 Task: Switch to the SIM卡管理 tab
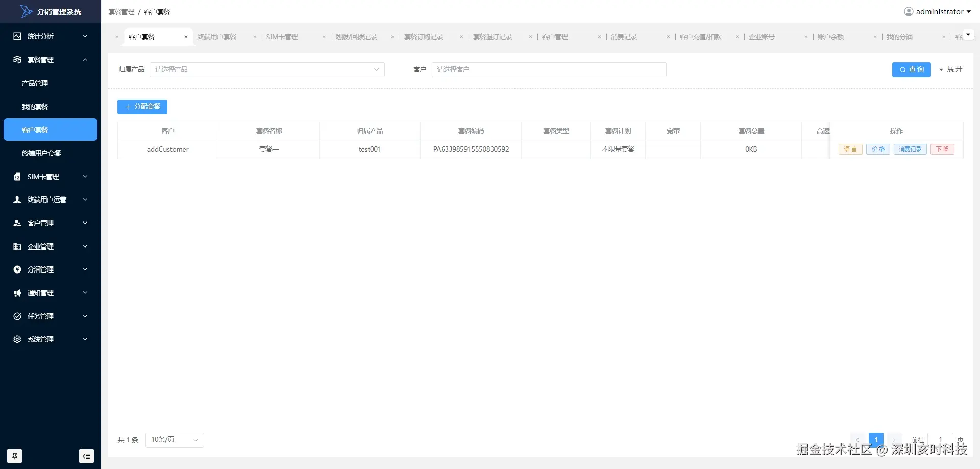(x=282, y=37)
